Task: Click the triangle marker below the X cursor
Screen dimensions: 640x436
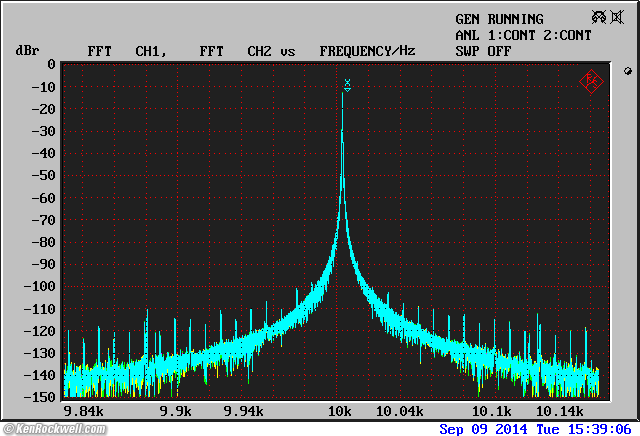Action: [347, 91]
